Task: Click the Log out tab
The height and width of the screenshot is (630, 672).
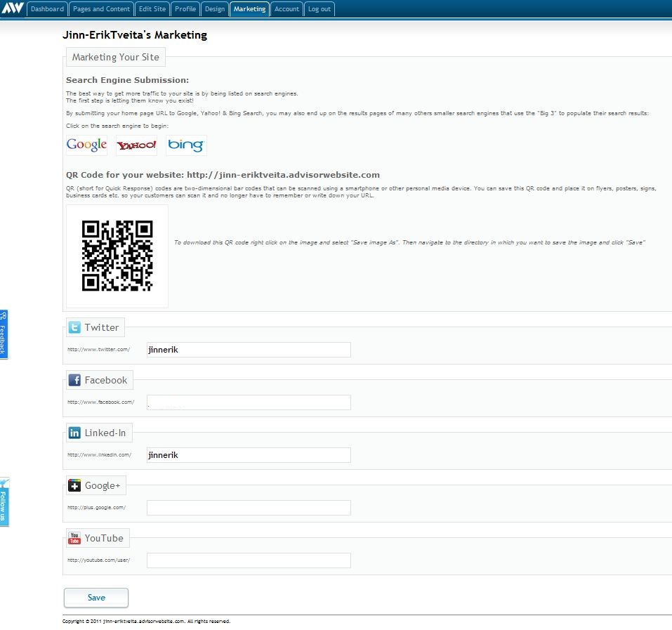Action: click(x=319, y=9)
